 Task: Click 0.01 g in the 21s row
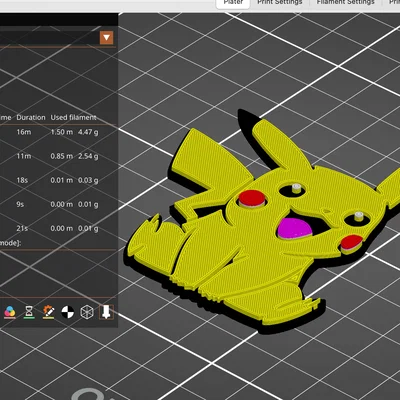coord(88,228)
